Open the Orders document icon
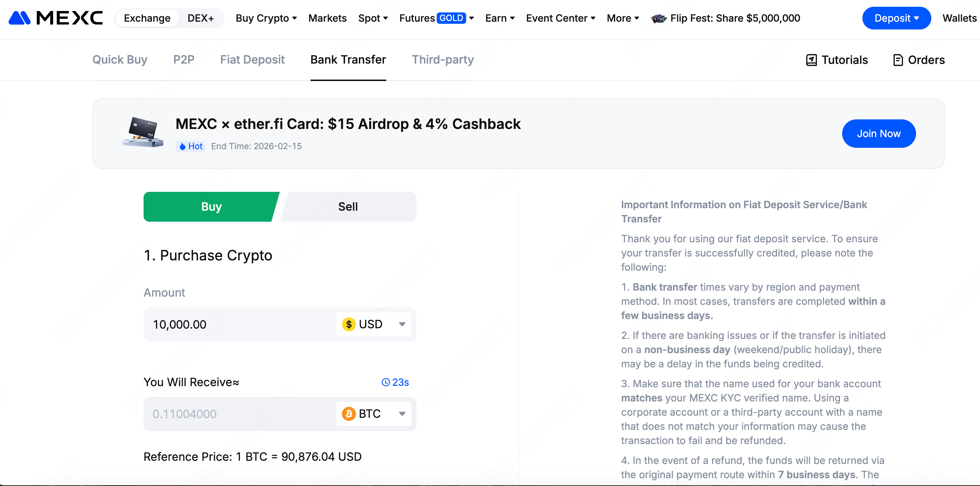 pos(898,60)
